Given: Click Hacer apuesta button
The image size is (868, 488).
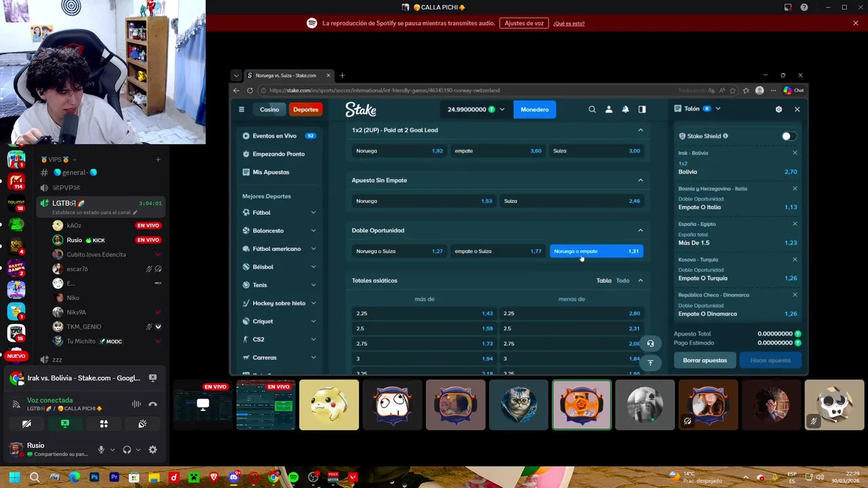Looking at the screenshot, I should click(770, 361).
